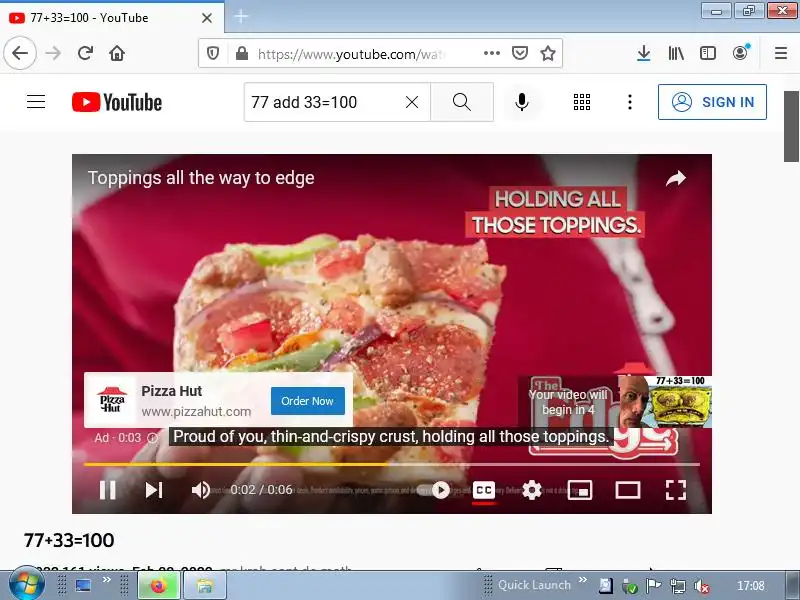Open Firefox library icon
The width and height of the screenshot is (800, 600).
point(676,53)
